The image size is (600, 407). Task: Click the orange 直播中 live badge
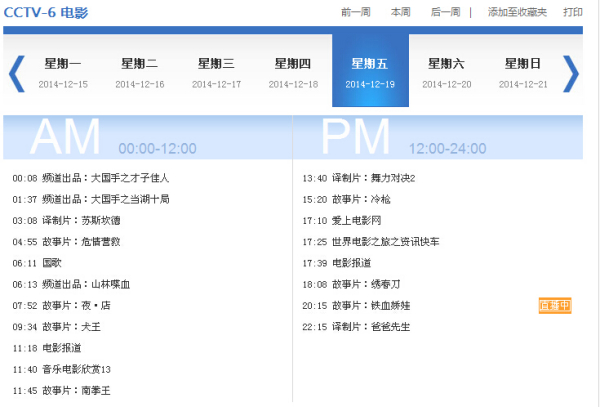click(555, 305)
